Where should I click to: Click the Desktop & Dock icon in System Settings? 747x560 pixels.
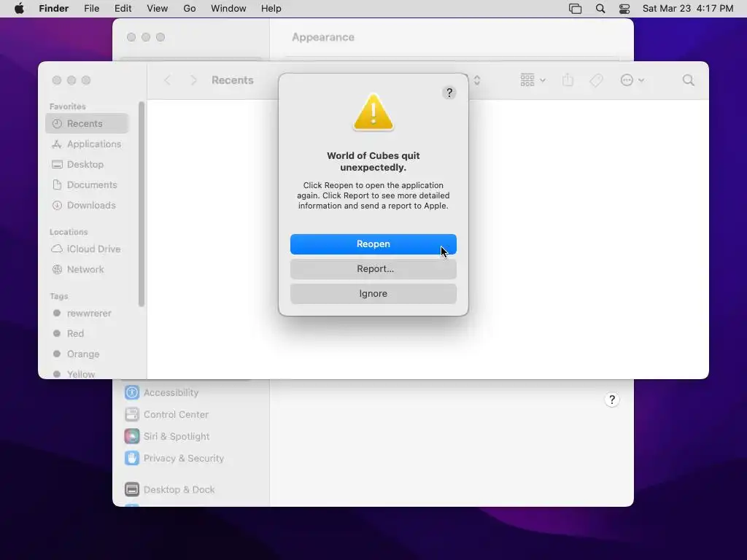132,489
